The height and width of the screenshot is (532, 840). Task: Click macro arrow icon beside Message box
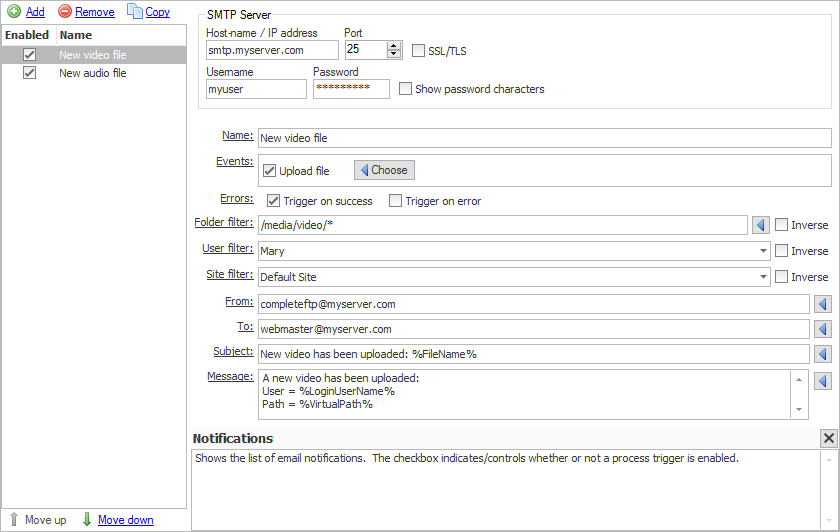tap(824, 380)
